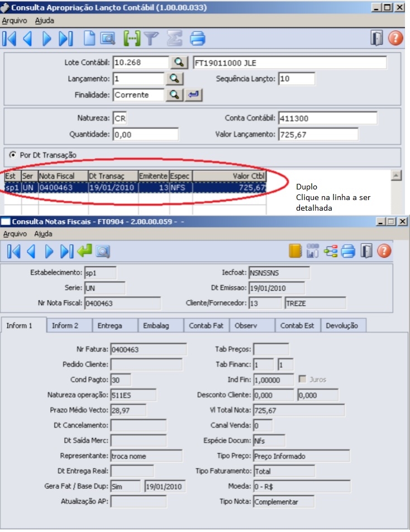
Task: Click the exit door icon in the top window
Action: (376, 38)
